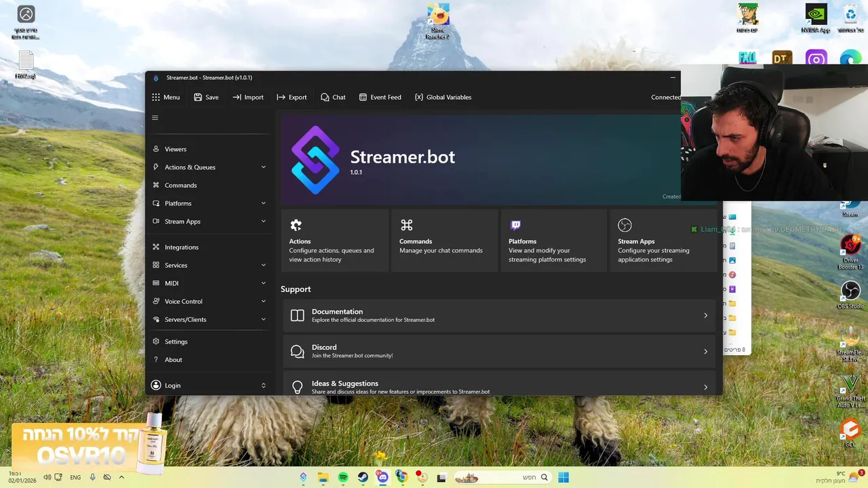This screenshot has width=868, height=488.
Task: Expand the MIDI chevron
Action: tap(264, 283)
